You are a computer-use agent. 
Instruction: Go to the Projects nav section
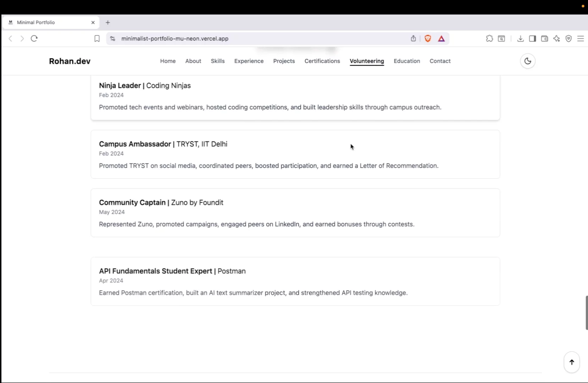[x=284, y=61]
